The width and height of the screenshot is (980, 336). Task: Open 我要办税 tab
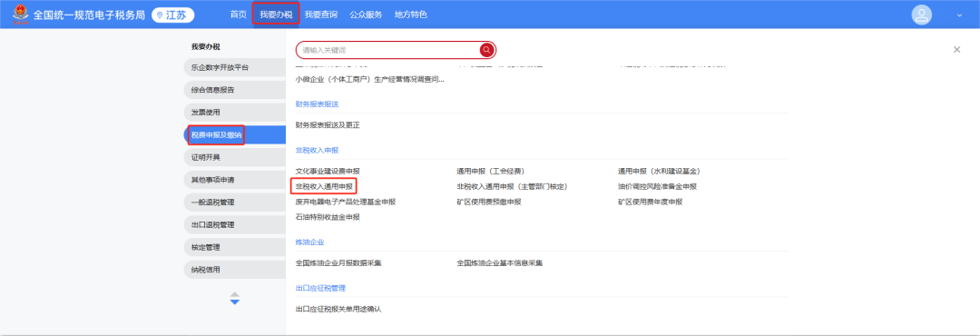tap(276, 15)
